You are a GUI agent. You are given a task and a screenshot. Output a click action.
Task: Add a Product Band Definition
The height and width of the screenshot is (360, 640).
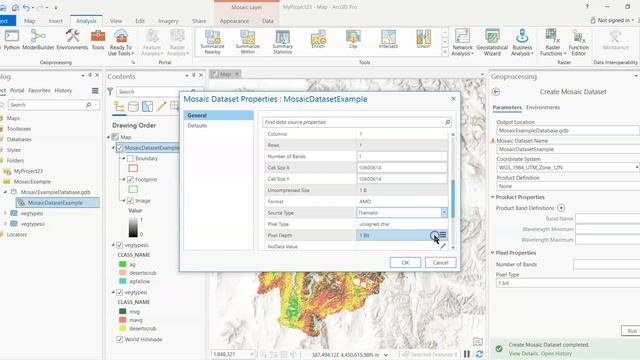[x=561, y=208]
